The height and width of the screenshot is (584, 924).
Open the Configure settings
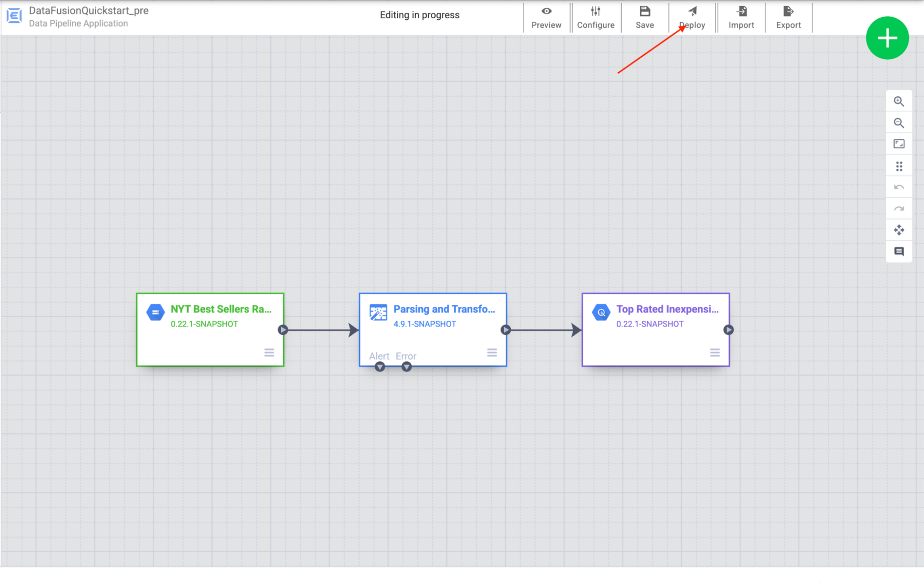pos(596,18)
